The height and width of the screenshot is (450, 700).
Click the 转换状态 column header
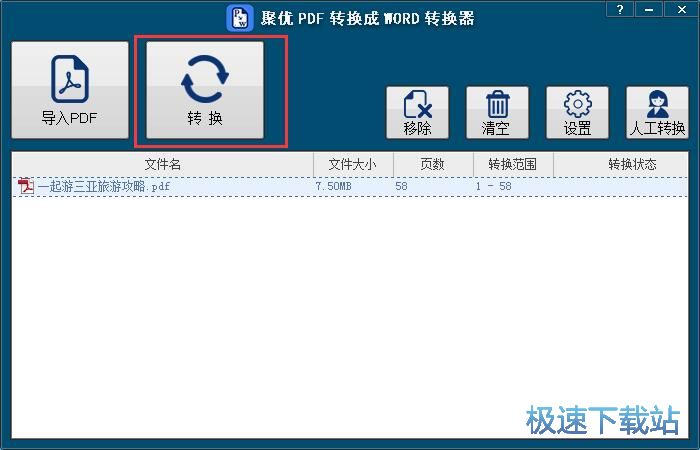point(621,165)
